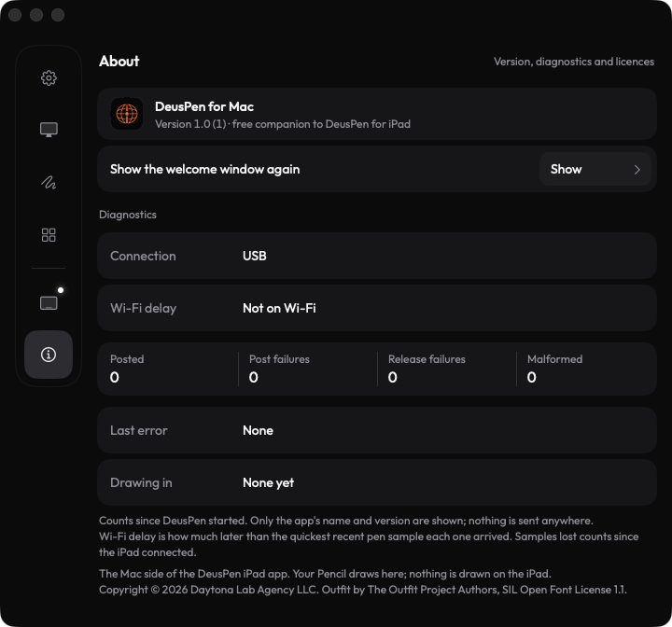Click the 0 value under Malformed
Viewport: 672px width, 627px height.
tap(531, 377)
